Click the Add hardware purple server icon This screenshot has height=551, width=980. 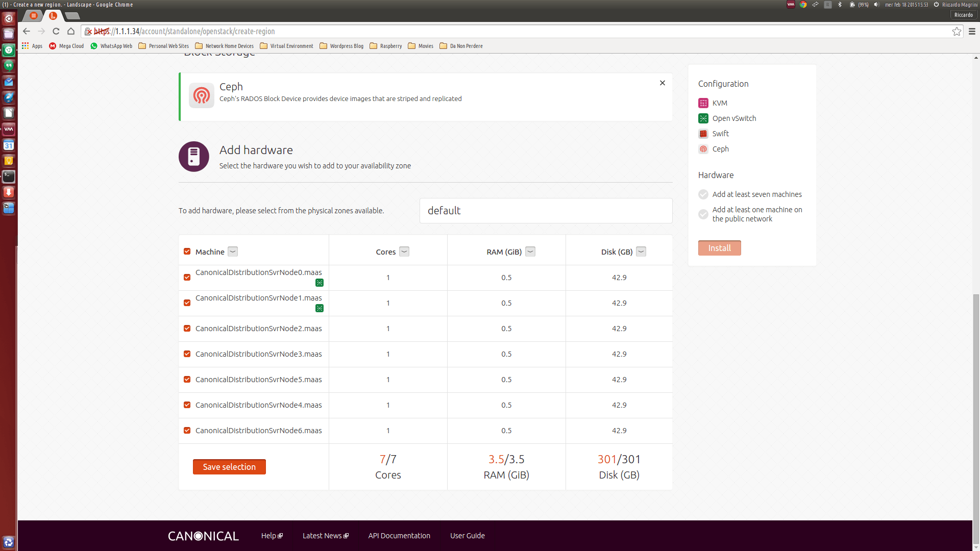194,157
